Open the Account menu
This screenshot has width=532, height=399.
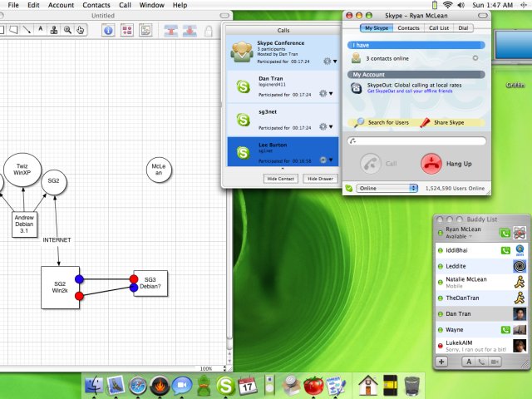click(61, 5)
